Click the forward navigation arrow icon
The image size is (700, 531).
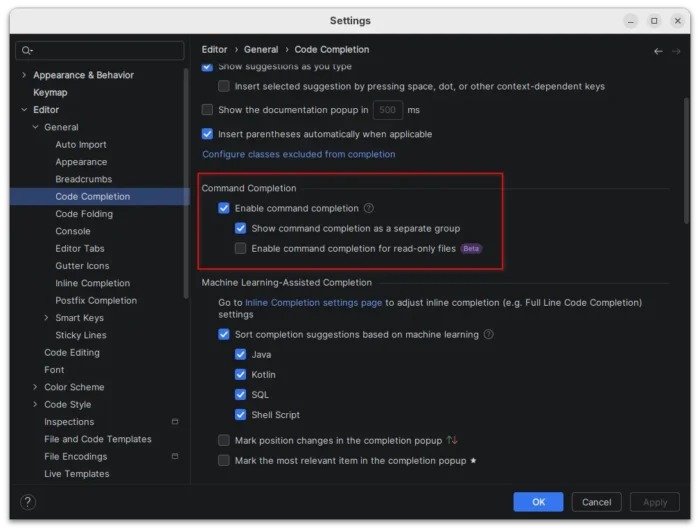(x=677, y=50)
